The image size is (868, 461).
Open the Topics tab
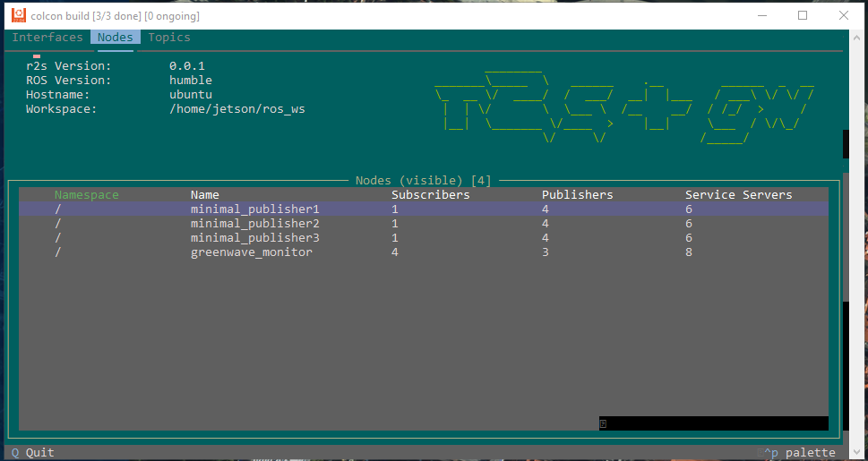pos(169,38)
